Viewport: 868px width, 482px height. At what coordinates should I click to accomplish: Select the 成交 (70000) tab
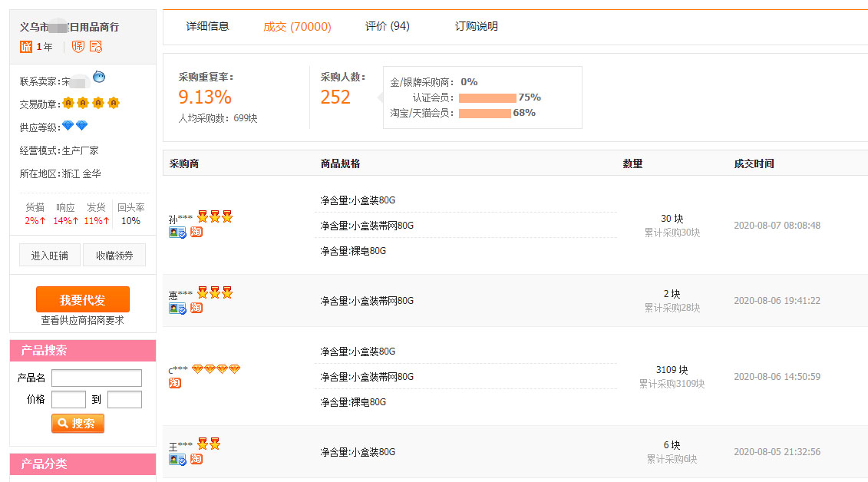[297, 27]
